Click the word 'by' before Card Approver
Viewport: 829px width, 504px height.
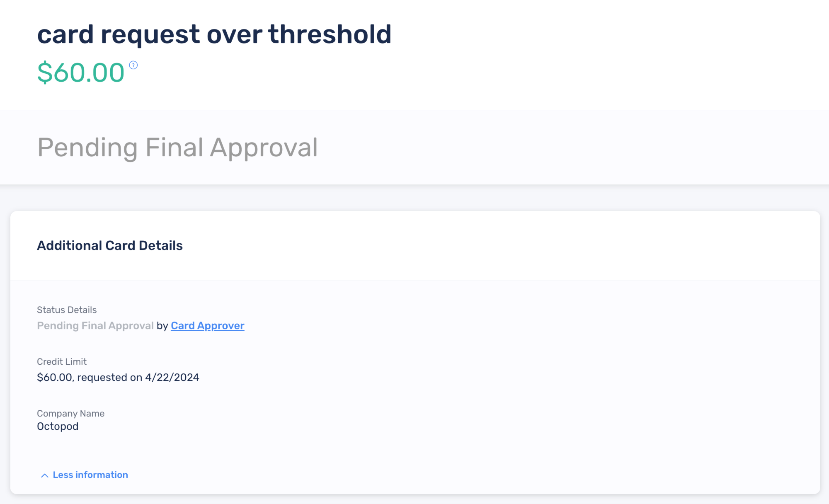click(162, 326)
